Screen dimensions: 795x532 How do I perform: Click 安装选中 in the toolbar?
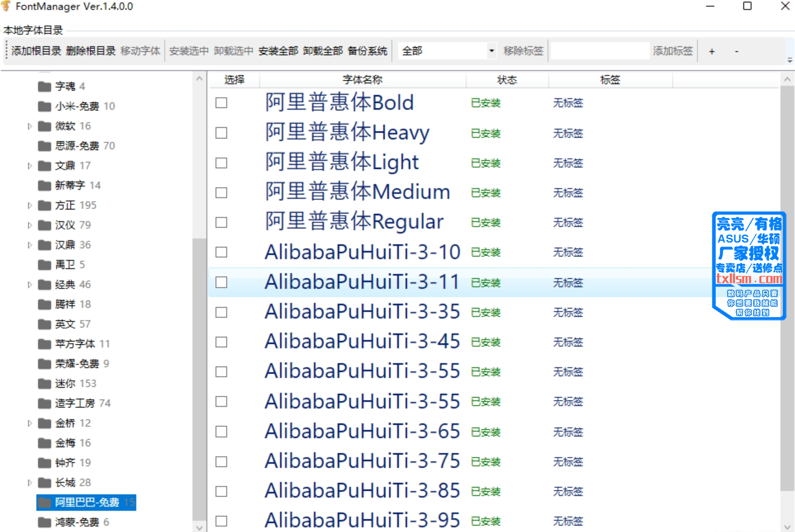coord(189,51)
